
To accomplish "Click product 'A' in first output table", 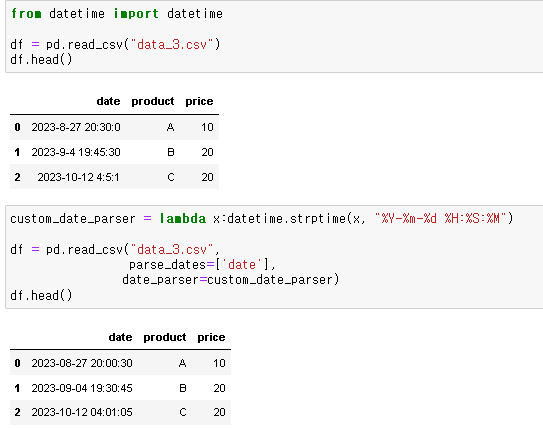I will tap(170, 127).
